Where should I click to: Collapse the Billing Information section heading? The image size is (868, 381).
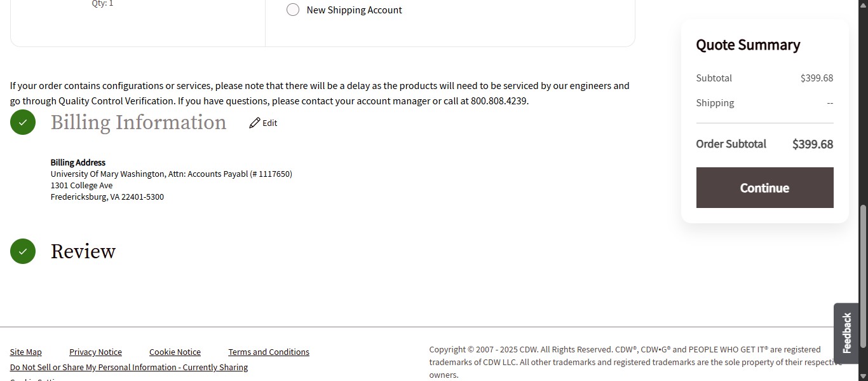click(x=139, y=122)
